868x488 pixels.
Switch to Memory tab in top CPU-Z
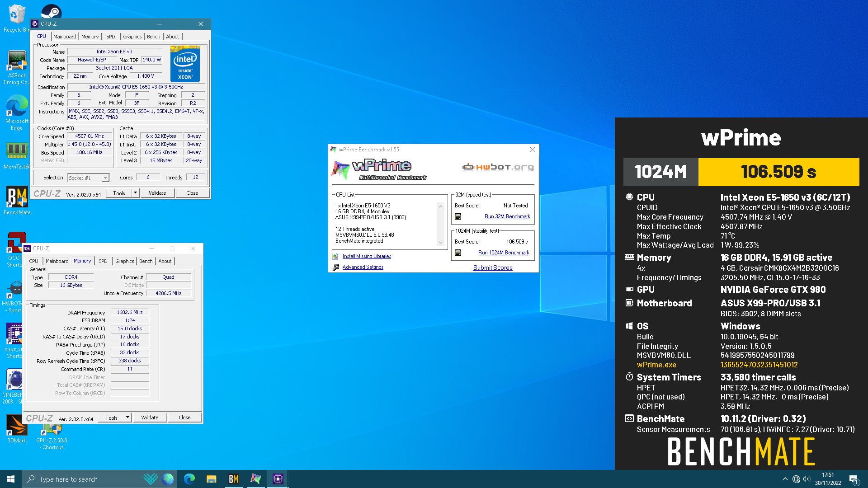pos(90,37)
